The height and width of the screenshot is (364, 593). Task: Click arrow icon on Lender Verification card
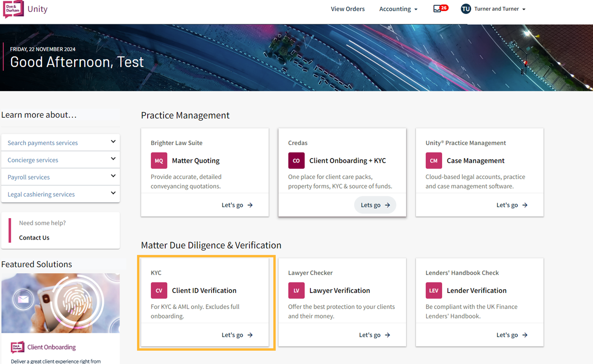tap(525, 335)
